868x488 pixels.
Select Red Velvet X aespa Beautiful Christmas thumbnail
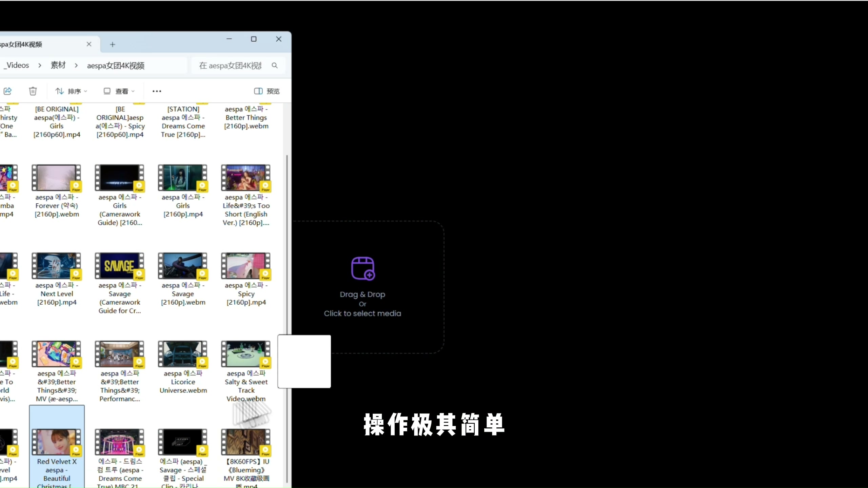click(x=56, y=442)
